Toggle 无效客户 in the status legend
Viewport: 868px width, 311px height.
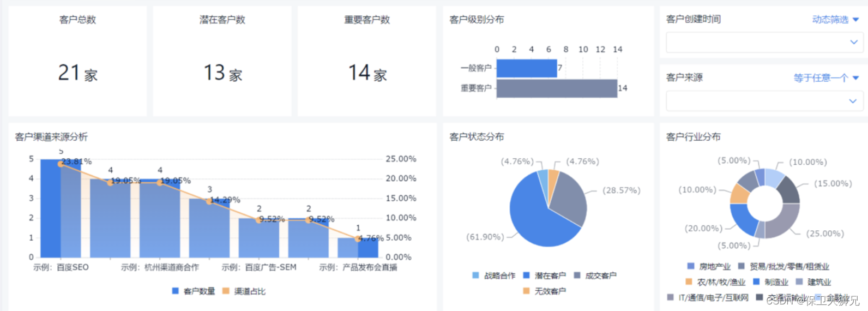click(x=544, y=291)
